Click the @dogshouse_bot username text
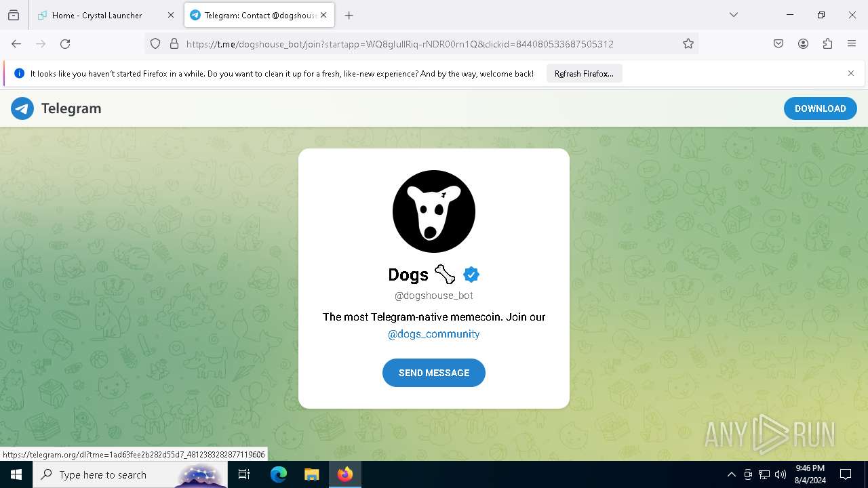Image resolution: width=868 pixels, height=488 pixels. point(434,296)
